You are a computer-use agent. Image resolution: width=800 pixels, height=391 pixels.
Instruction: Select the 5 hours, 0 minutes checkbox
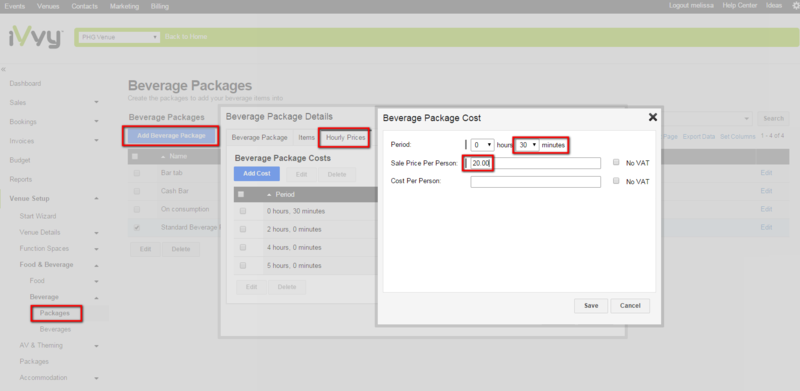(x=243, y=265)
